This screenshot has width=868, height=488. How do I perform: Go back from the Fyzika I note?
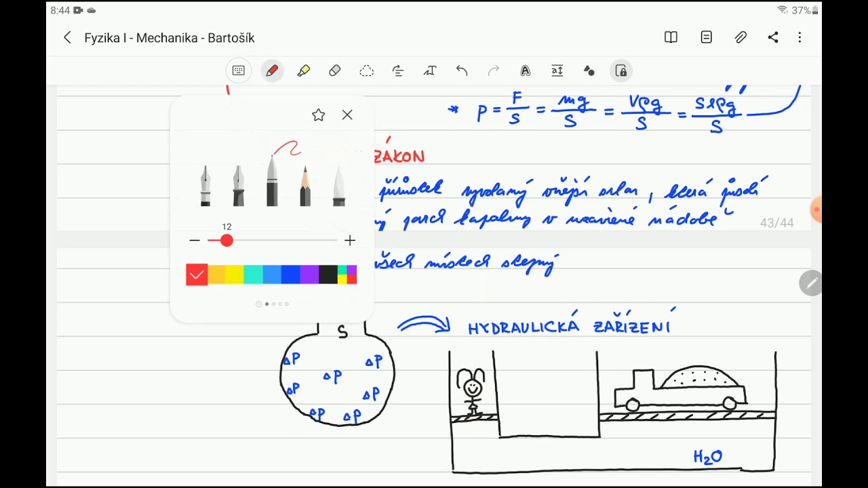pos(67,38)
